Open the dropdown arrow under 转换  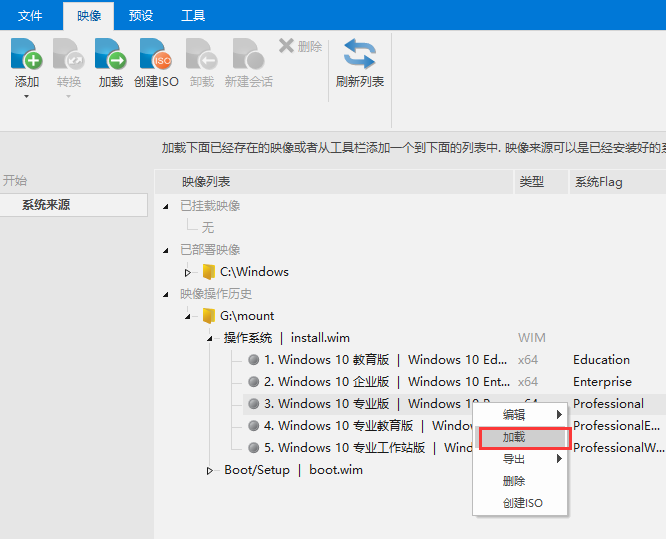[68, 97]
